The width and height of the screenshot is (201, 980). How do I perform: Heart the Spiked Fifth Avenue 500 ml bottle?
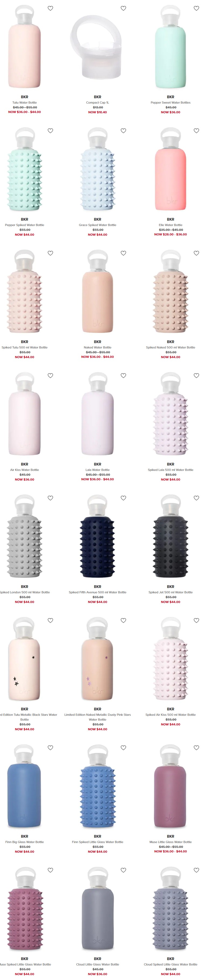[x=123, y=498]
